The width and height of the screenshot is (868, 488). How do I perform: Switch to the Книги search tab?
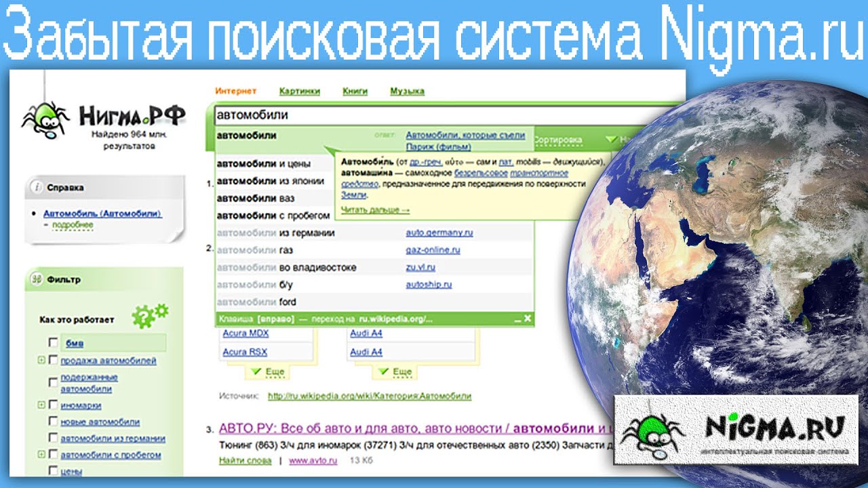click(355, 91)
